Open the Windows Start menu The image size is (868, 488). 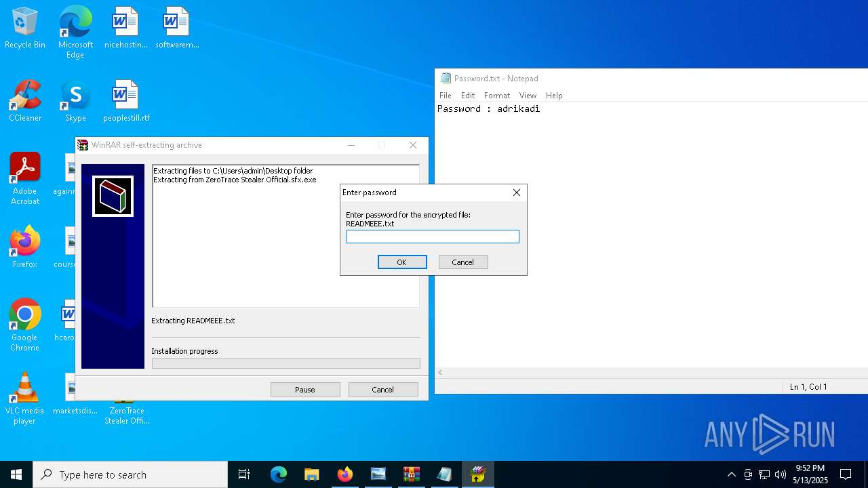pyautogui.click(x=16, y=474)
